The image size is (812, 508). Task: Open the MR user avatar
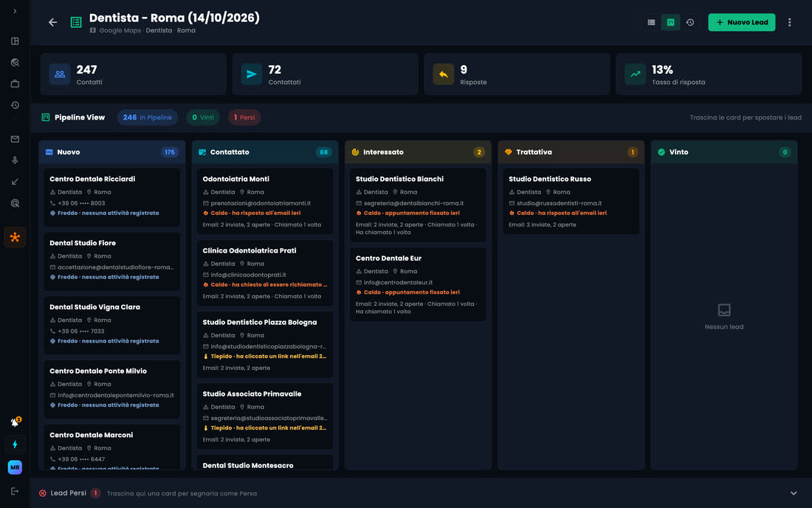pyautogui.click(x=15, y=467)
